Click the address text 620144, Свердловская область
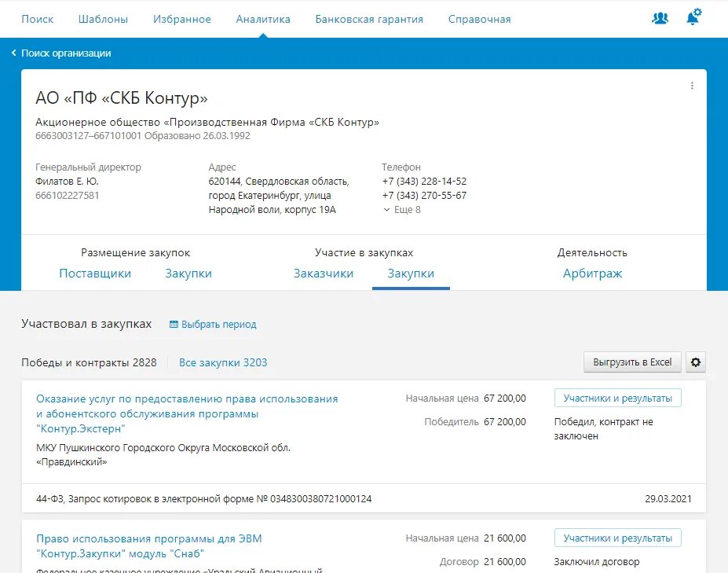Image resolution: width=728 pixels, height=573 pixels. [x=279, y=195]
